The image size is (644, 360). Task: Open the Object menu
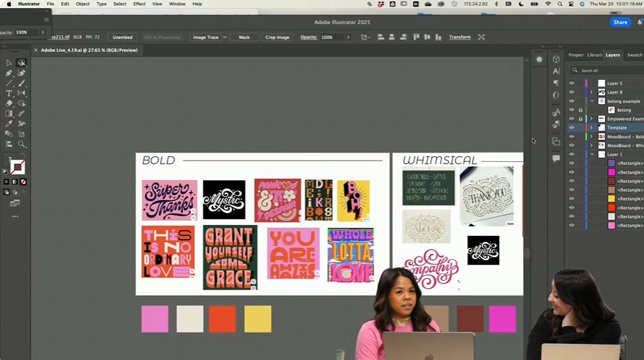[83, 4]
